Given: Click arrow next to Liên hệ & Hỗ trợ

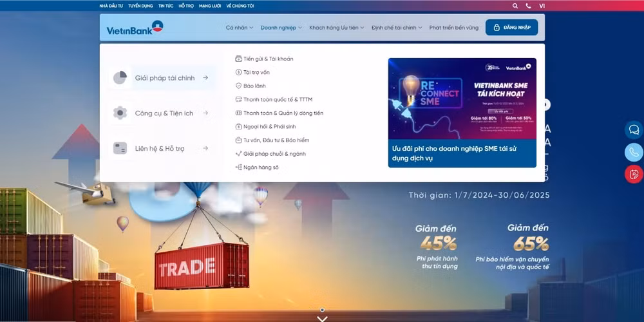Looking at the screenshot, I should tap(205, 148).
